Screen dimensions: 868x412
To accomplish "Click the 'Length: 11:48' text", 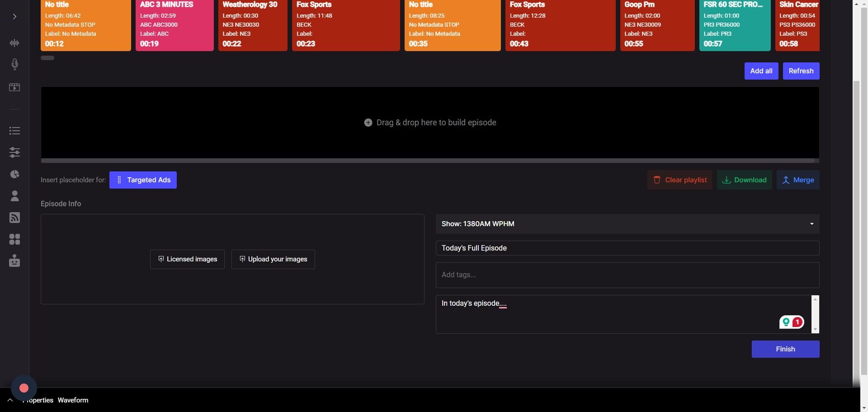I will click(x=314, y=16).
